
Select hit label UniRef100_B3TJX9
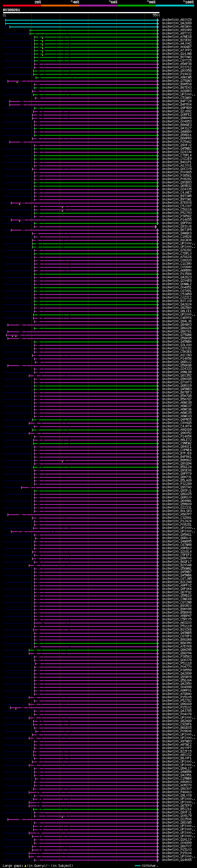pos(177,301)
